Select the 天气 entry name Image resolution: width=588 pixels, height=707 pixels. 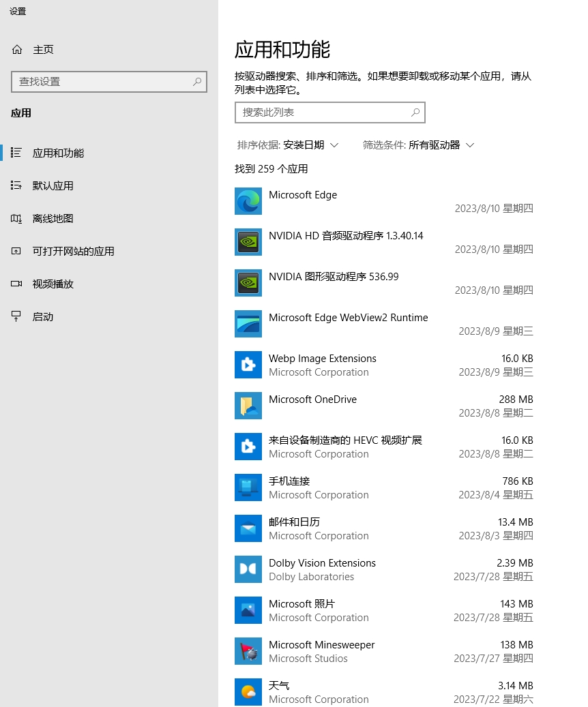click(279, 686)
